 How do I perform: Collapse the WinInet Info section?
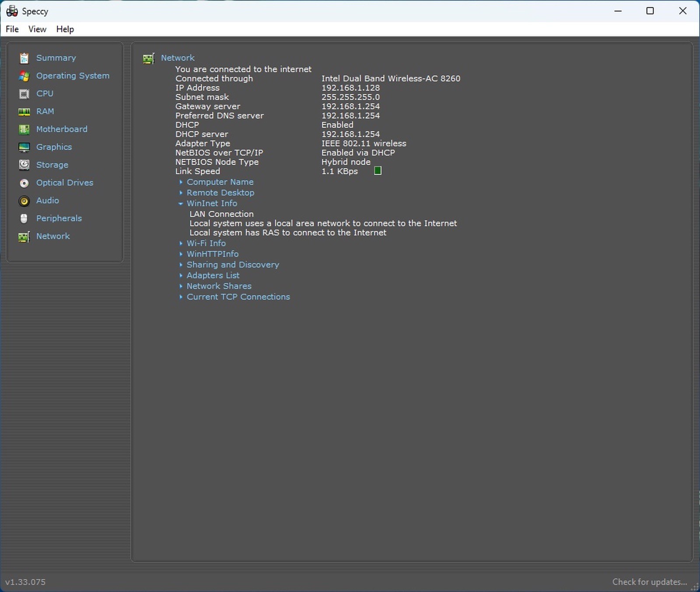[181, 203]
